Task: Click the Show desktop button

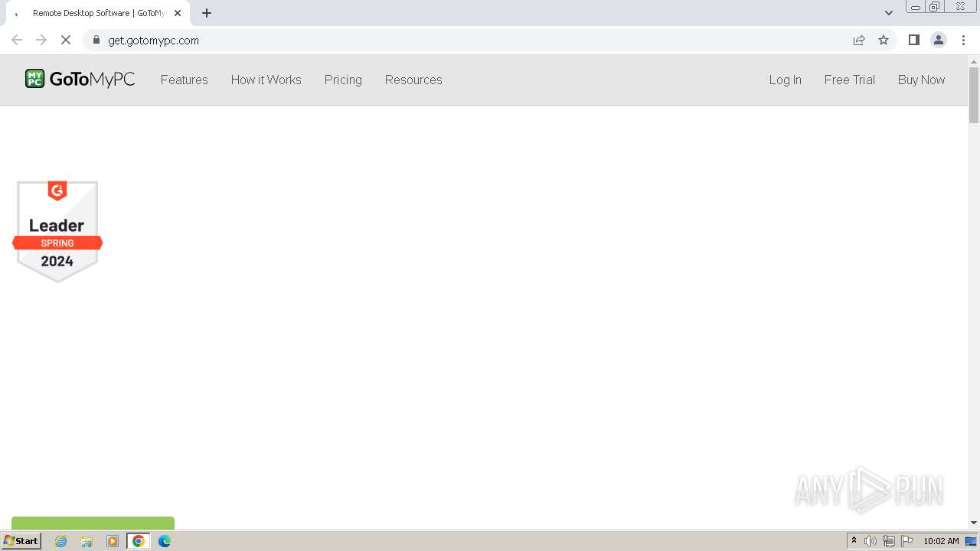Action: (972, 541)
